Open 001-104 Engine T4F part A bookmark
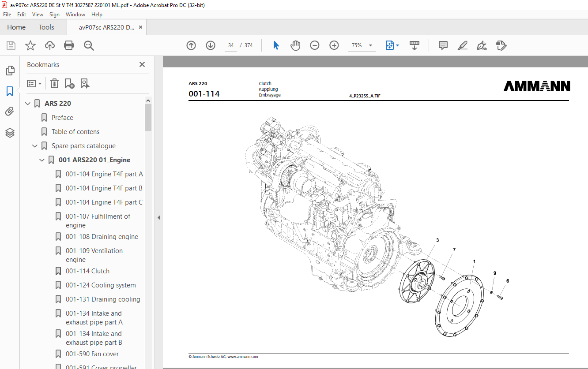The width and height of the screenshot is (588, 369). click(104, 174)
